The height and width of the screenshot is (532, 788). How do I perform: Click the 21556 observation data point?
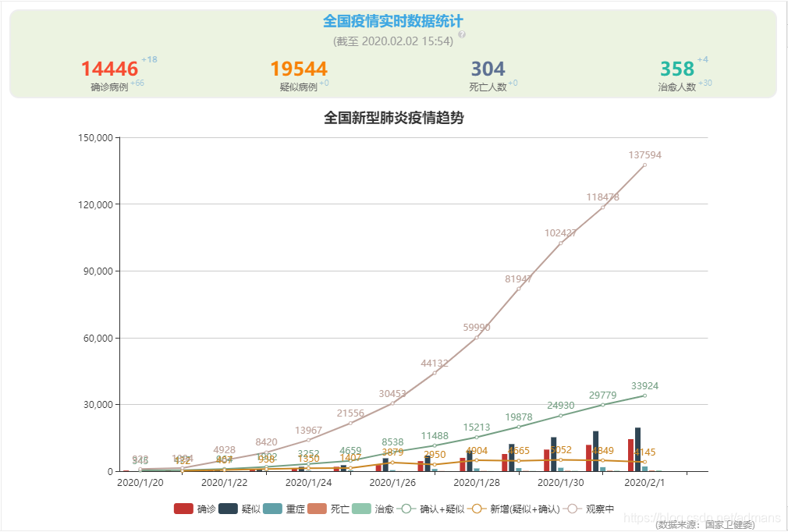350,423
